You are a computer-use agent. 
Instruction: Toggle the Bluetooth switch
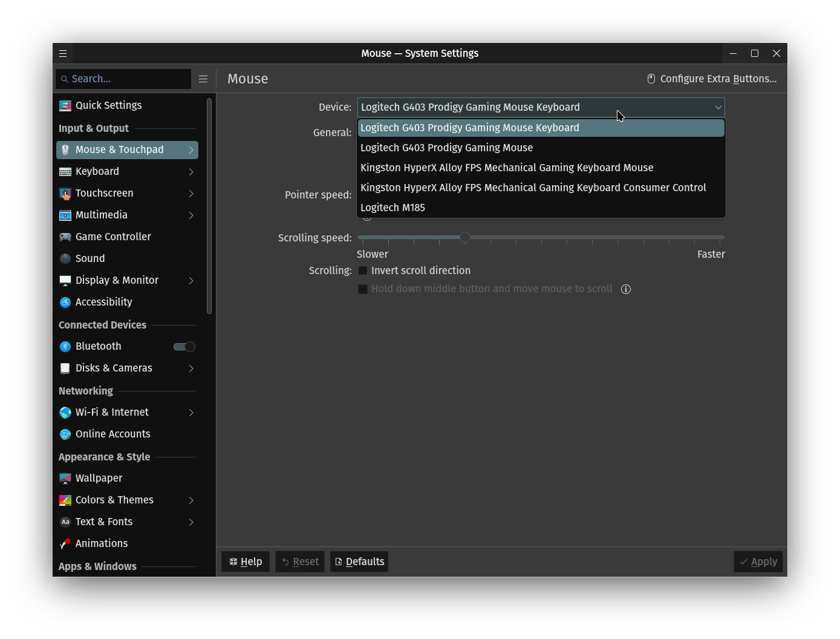point(184,347)
